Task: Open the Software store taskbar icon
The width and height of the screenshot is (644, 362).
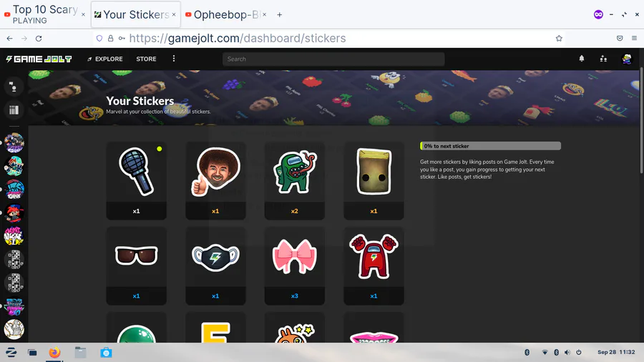Action: coord(106,353)
